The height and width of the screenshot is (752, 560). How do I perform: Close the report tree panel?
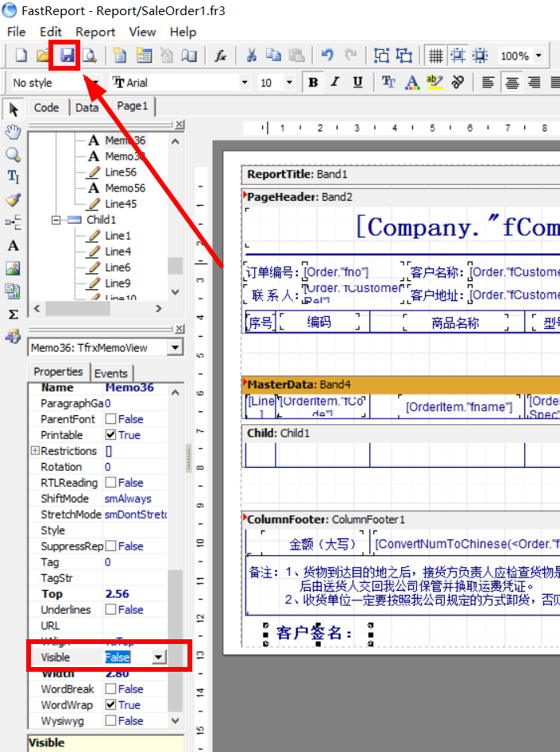tap(180, 124)
